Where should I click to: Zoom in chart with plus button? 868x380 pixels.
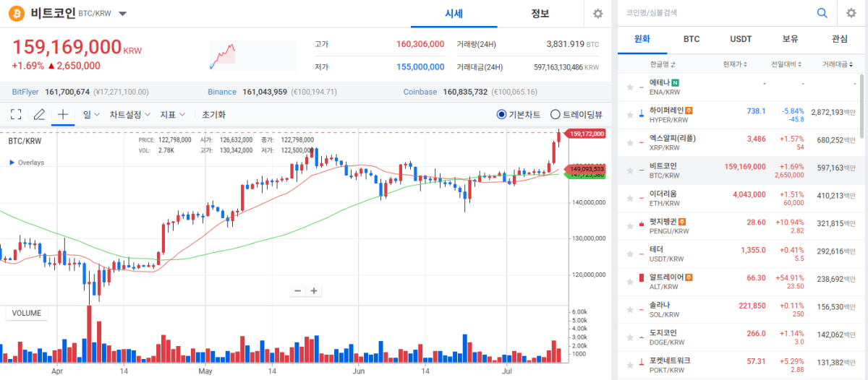click(314, 291)
